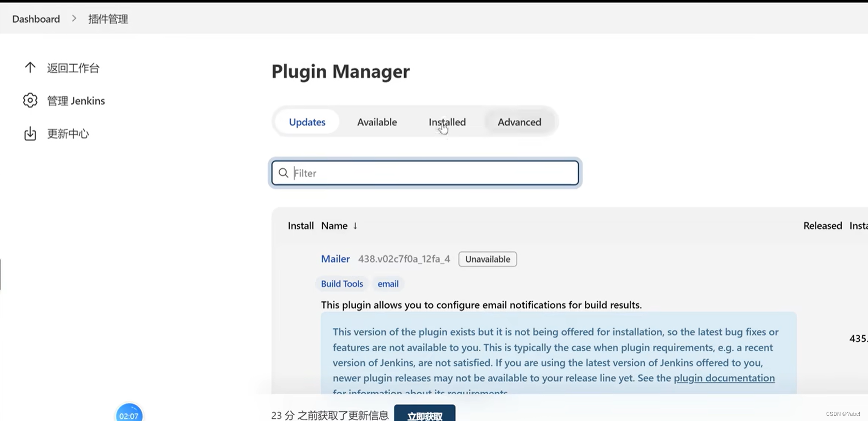Viewport: 868px width, 421px height.
Task: Click the Install column header
Action: pos(301,226)
